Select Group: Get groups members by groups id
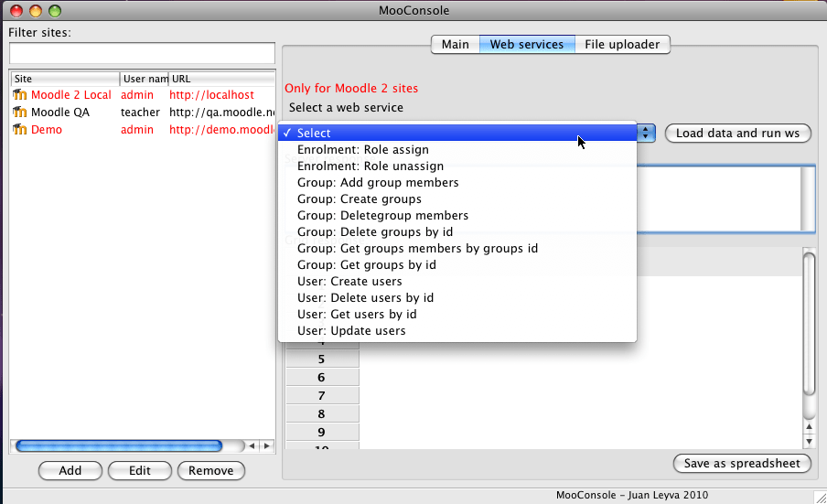Screen dimensions: 827x504 pos(457,248)
